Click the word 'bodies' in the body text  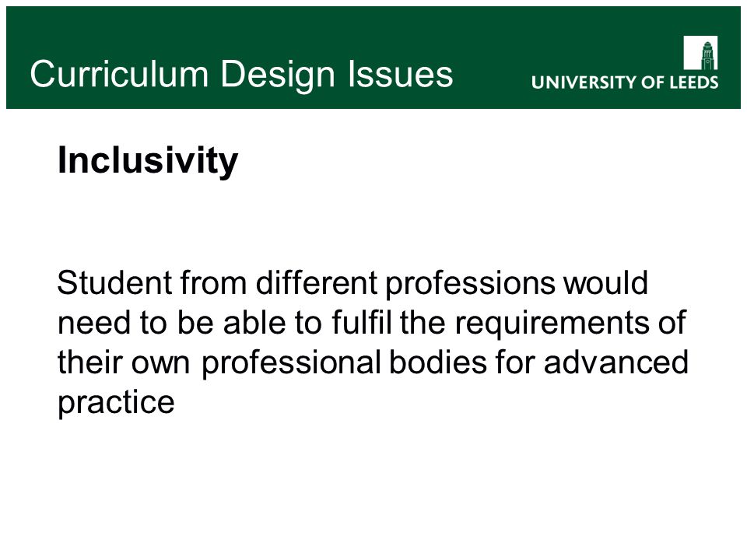tap(438, 362)
